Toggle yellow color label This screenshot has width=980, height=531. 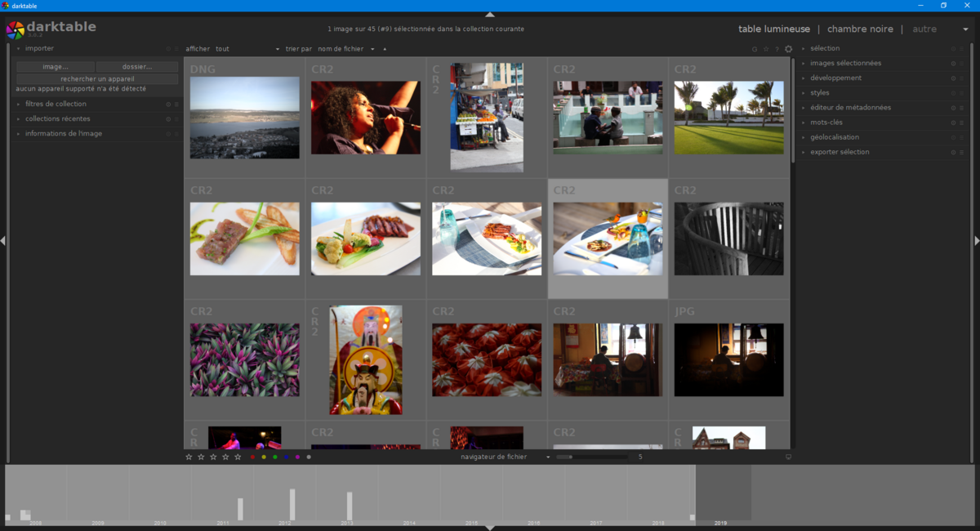click(264, 457)
